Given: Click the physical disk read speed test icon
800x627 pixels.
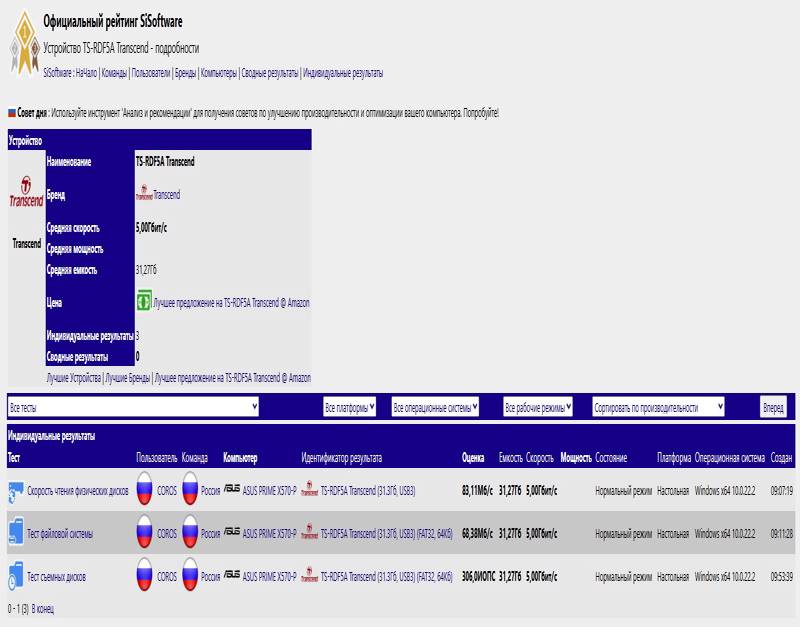Looking at the screenshot, I should 16,492.
